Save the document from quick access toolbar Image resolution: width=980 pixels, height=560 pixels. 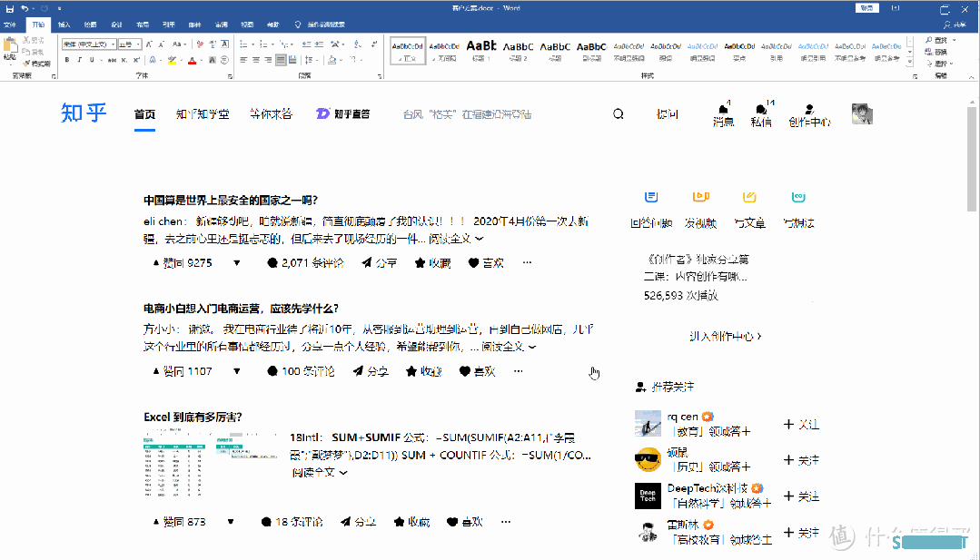click(x=9, y=9)
